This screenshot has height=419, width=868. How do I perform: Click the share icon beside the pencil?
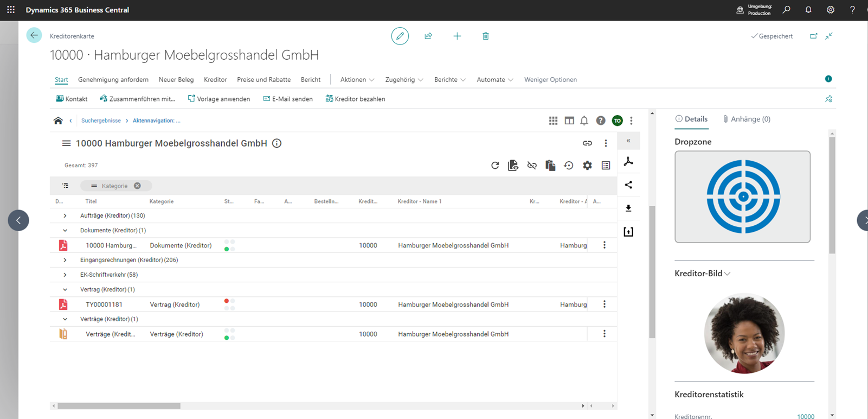click(x=428, y=36)
